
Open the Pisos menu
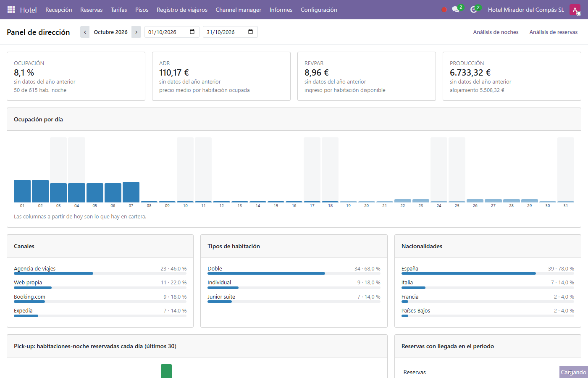pyautogui.click(x=142, y=10)
